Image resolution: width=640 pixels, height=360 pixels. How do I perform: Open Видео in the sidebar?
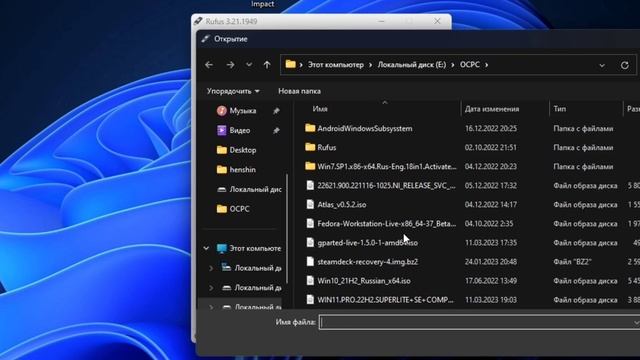(x=239, y=130)
